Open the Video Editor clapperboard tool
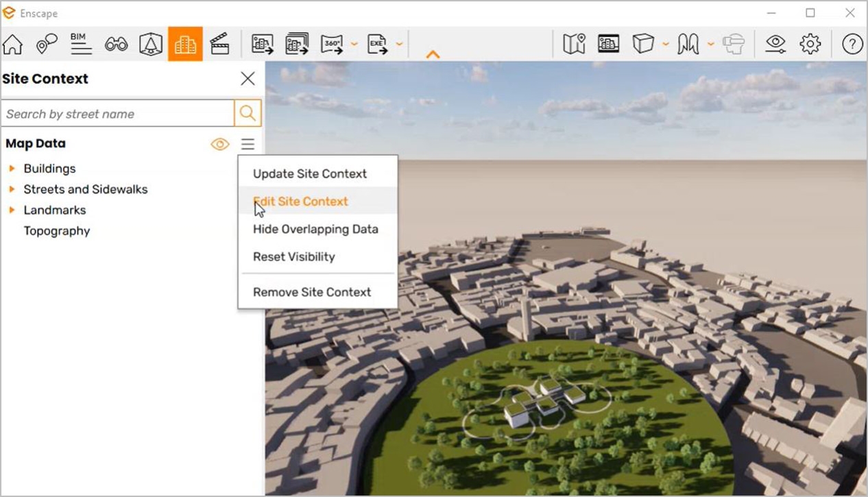 tap(220, 43)
